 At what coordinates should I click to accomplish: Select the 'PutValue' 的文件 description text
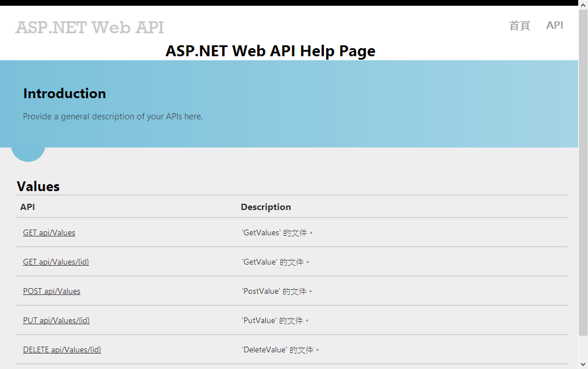tap(275, 320)
